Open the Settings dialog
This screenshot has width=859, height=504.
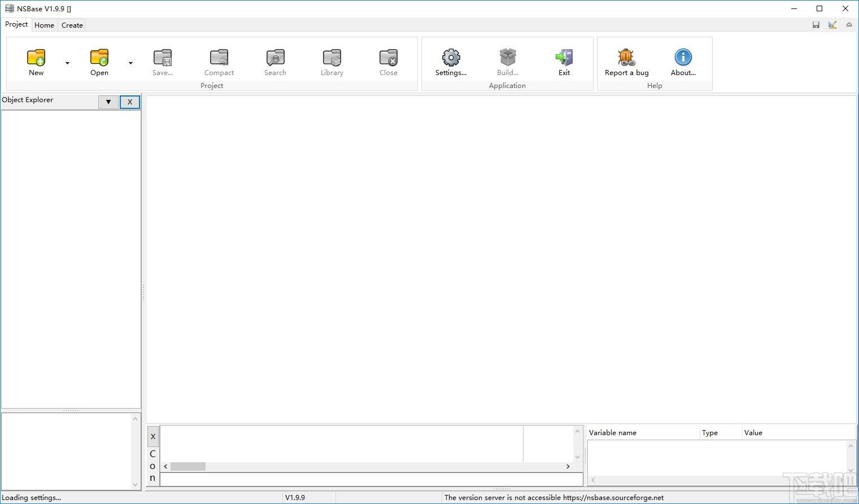click(x=451, y=62)
